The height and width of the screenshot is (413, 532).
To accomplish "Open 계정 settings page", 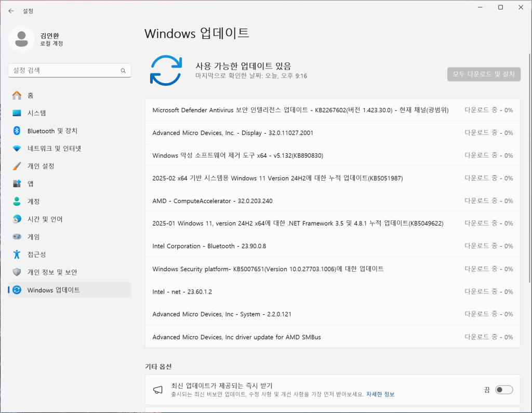I will [70, 201].
